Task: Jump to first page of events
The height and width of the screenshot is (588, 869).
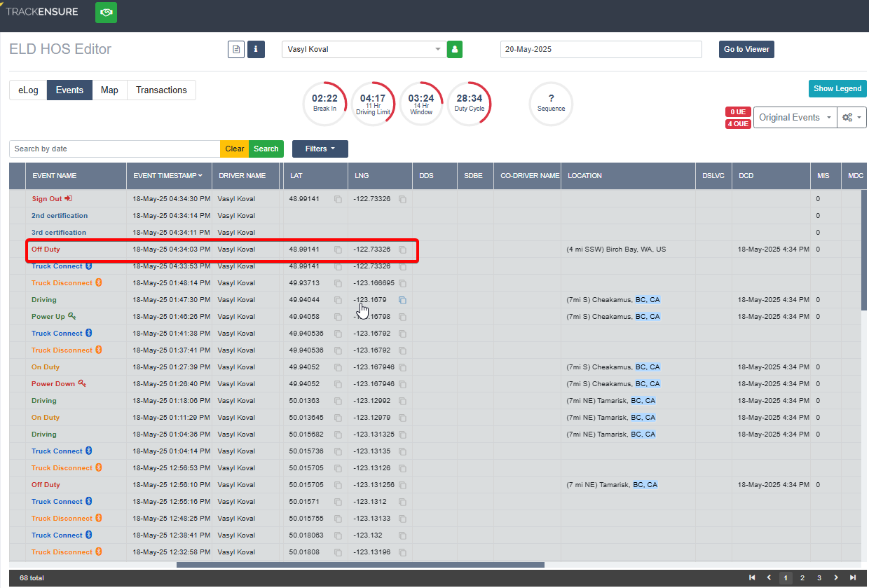Action: pyautogui.click(x=752, y=578)
